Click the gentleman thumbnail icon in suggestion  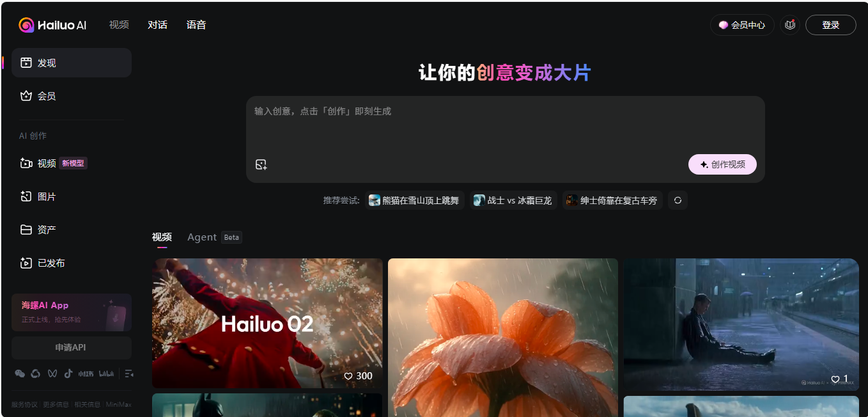pyautogui.click(x=572, y=200)
